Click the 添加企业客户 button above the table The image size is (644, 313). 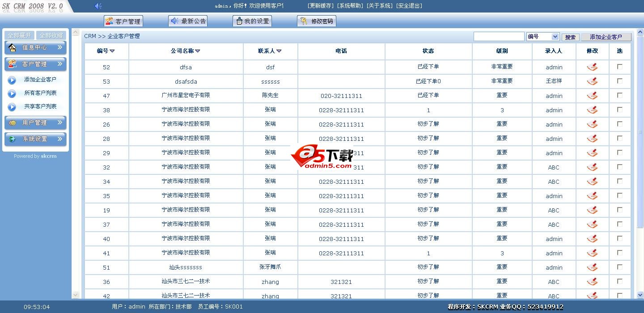tap(606, 37)
